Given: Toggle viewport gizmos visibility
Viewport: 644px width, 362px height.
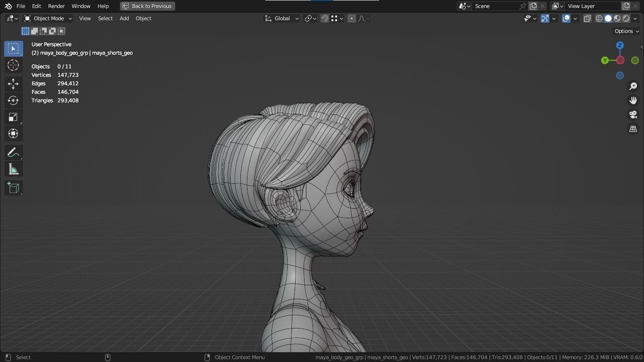Looking at the screenshot, I should click(545, 18).
